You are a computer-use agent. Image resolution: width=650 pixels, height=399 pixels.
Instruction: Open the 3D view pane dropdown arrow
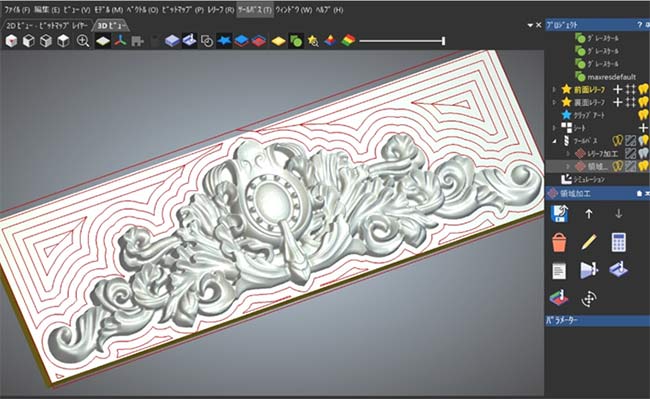click(x=530, y=25)
